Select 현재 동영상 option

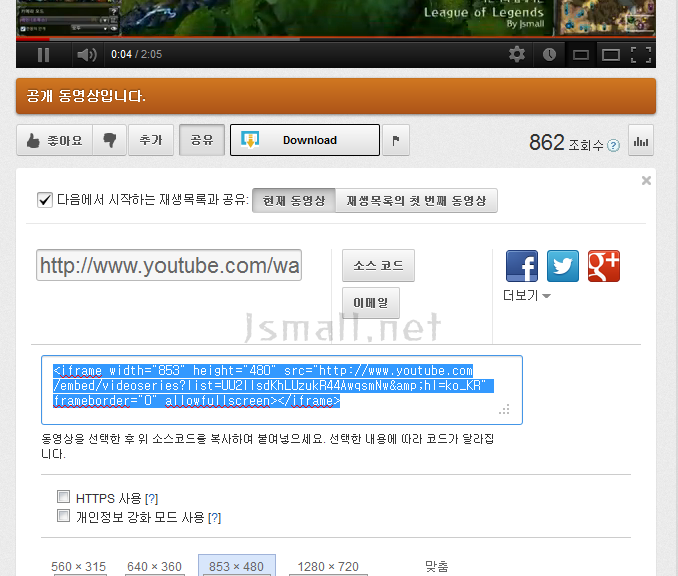[294, 201]
